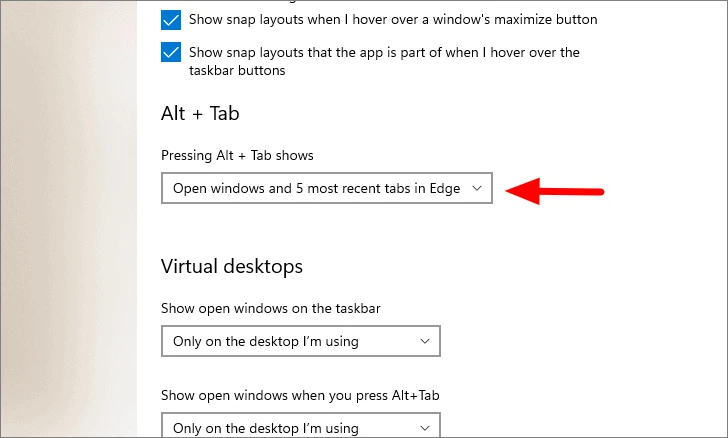Click 'Only on the desktop I'm using' under taskbar setting
Viewport: 728px width, 438px height.
point(266,341)
